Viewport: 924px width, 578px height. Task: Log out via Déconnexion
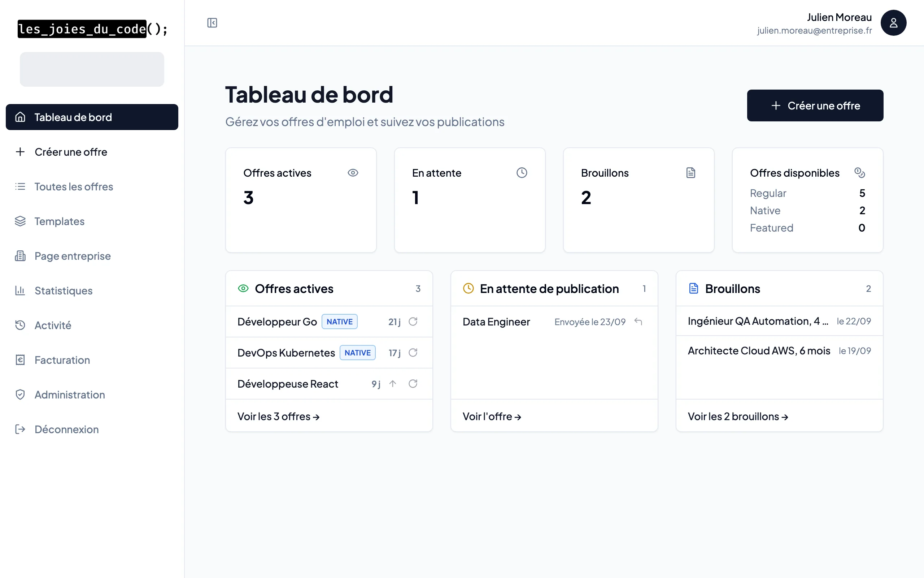[x=92, y=429]
